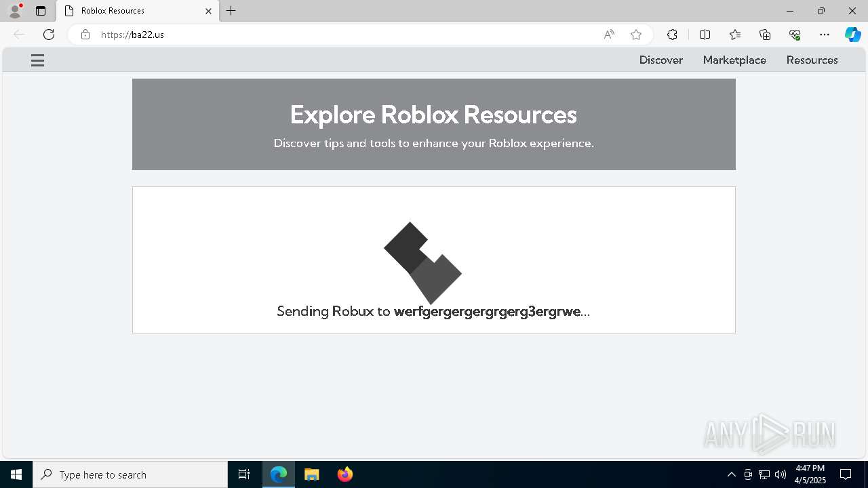Reload the page with the Refresh button

pos(49,35)
